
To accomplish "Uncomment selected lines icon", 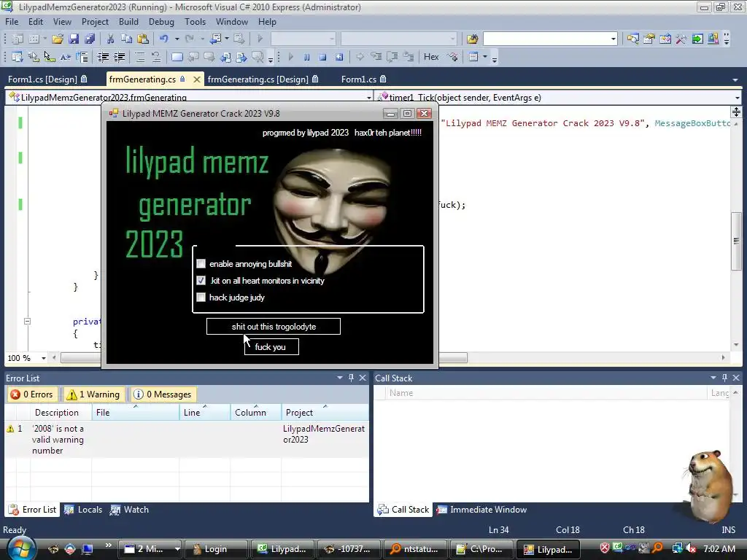I will pyautogui.click(x=156, y=57).
